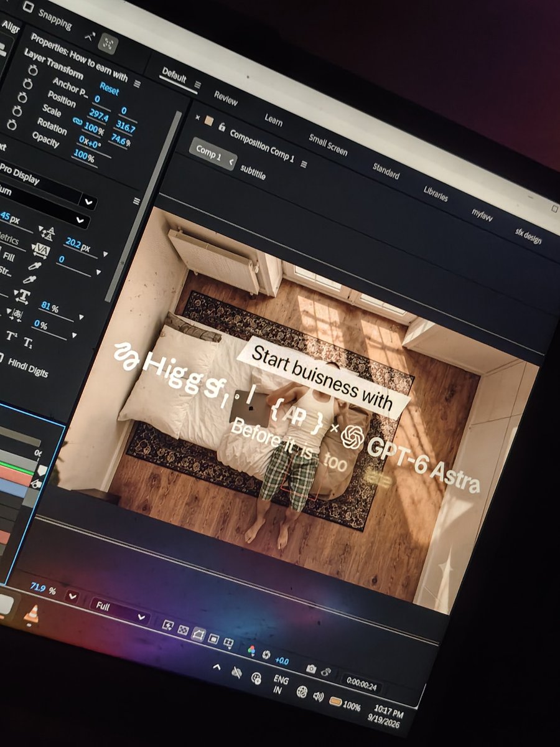Select the Default workspace tab
The height and width of the screenshot is (747, 560).
[x=174, y=75]
